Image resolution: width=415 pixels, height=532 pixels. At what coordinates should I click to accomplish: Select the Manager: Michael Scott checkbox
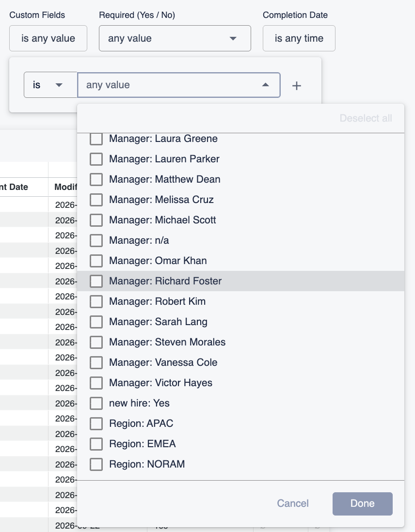[x=96, y=220]
